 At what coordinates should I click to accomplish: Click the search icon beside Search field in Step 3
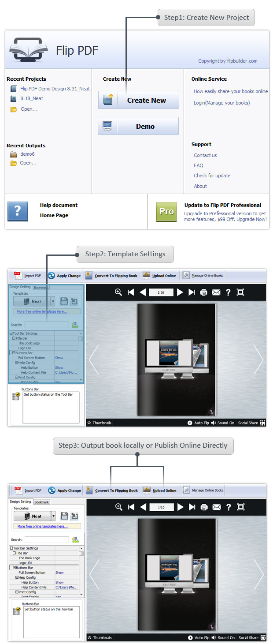point(75,539)
